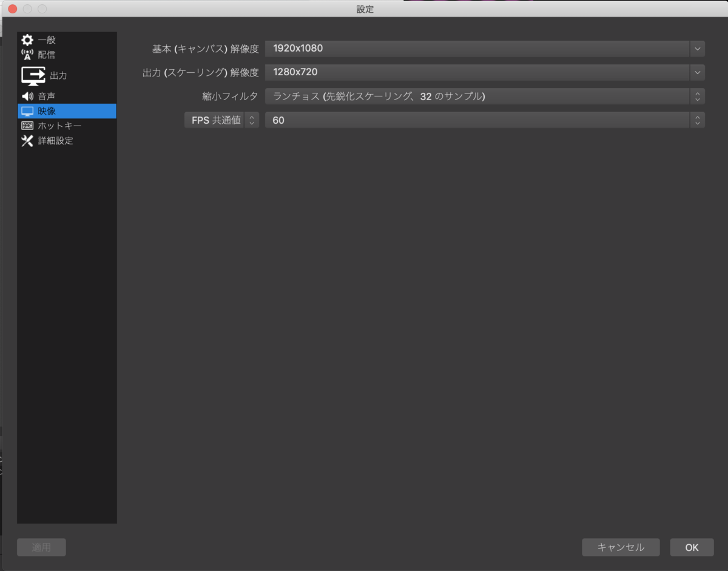Open the 出力 settings section
This screenshot has width=728, height=571.
pos(58,75)
